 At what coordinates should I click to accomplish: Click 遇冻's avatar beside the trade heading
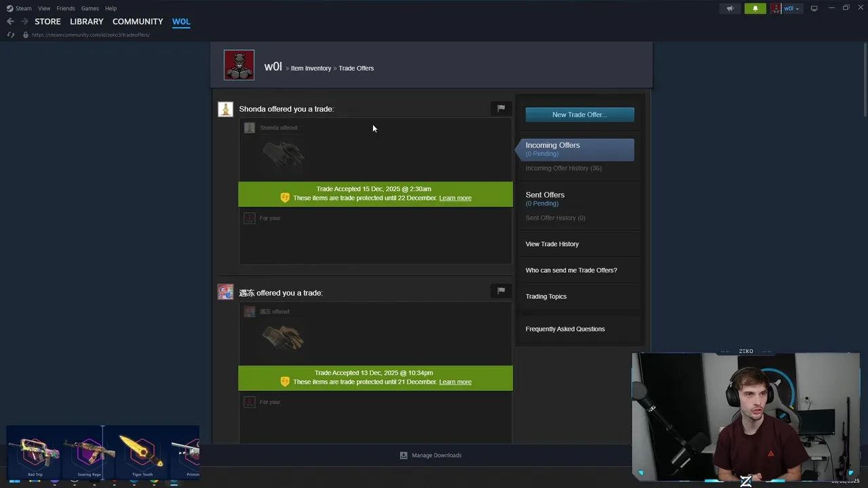click(x=225, y=292)
